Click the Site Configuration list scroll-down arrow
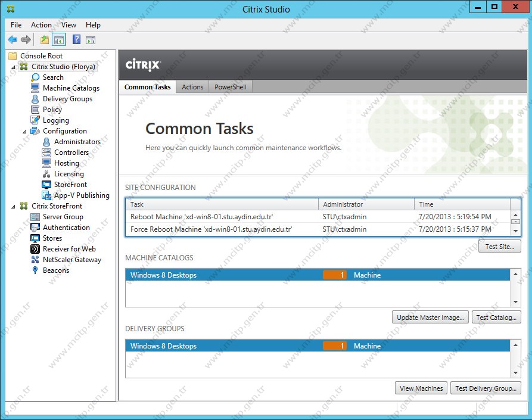The width and height of the screenshot is (532, 420). [515, 231]
